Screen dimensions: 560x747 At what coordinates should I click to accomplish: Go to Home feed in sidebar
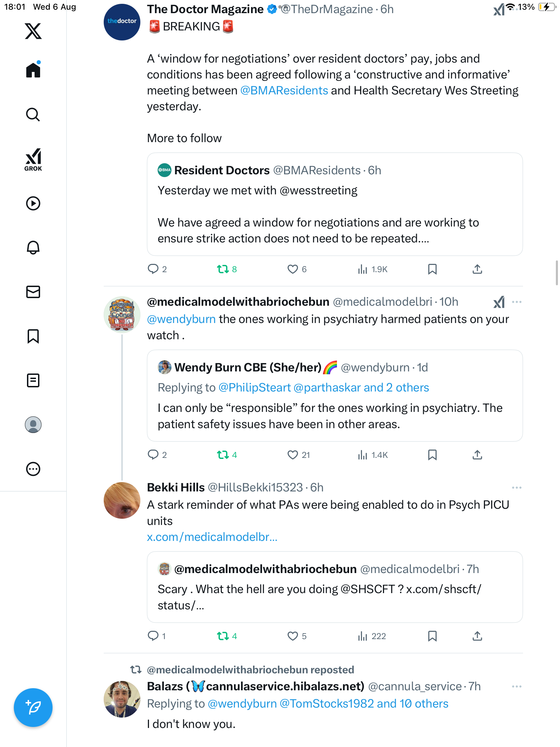coord(33,70)
